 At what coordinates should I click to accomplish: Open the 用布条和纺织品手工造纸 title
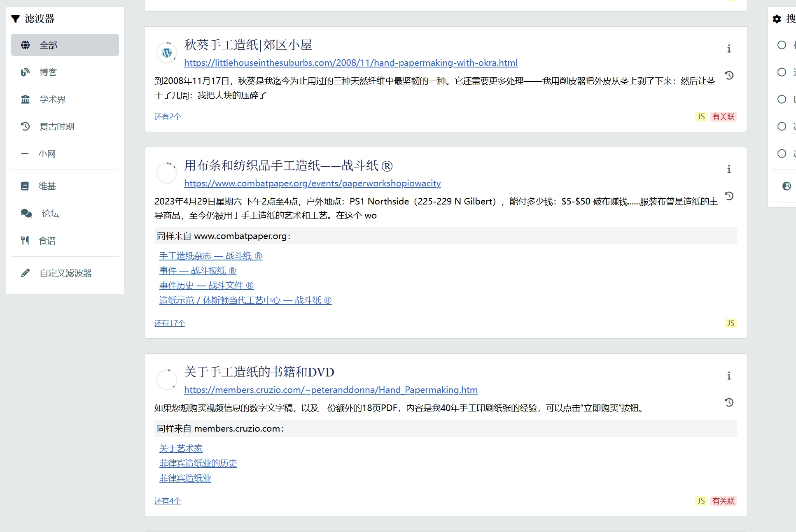(x=288, y=165)
